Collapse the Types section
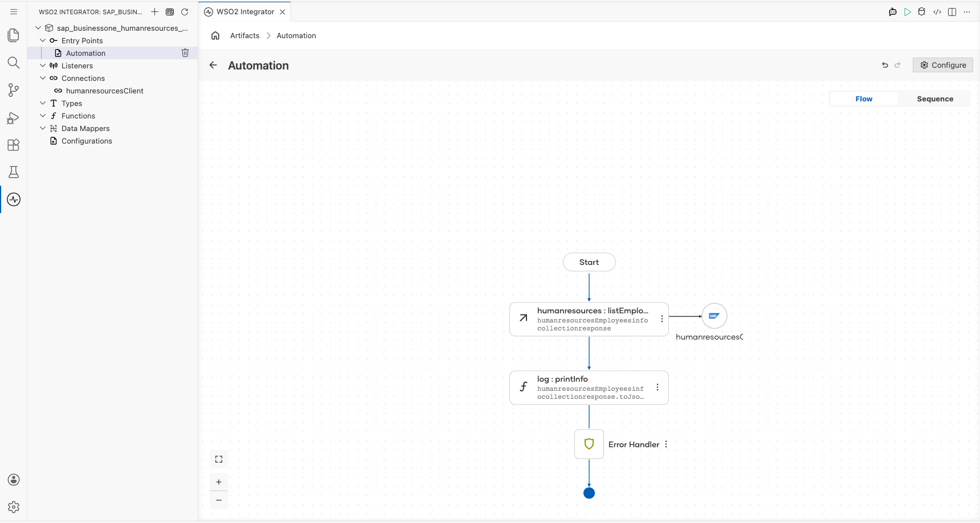 tap(43, 103)
